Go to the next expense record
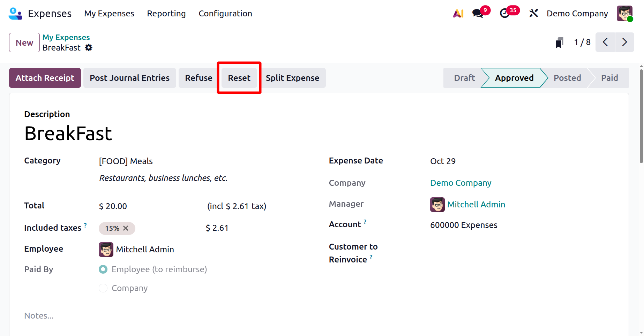The image size is (644, 336). coord(624,42)
